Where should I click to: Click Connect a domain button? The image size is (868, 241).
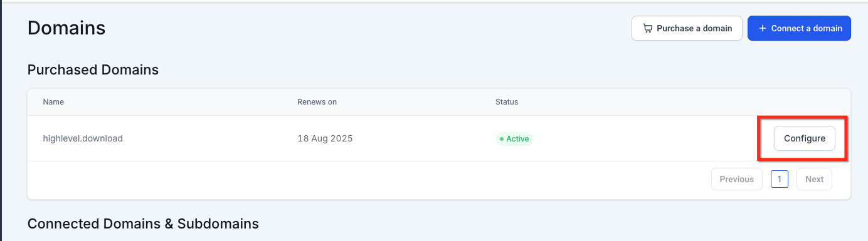[x=799, y=28]
